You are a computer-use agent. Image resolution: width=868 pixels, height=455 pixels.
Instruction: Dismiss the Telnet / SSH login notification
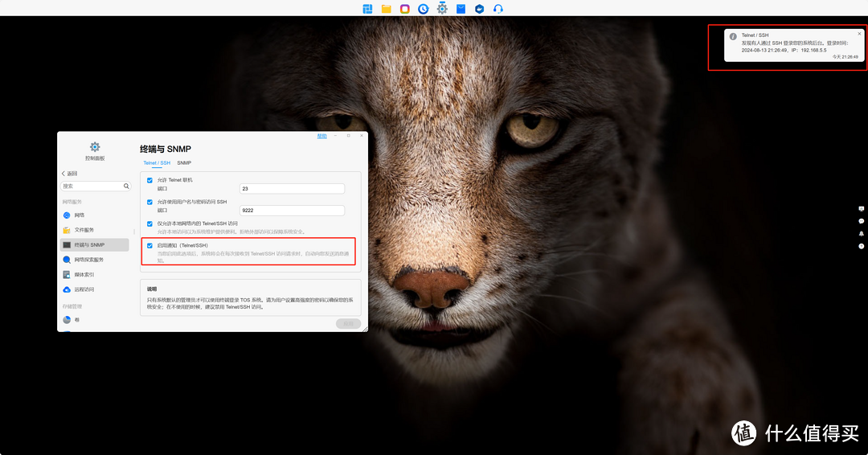[x=859, y=34]
